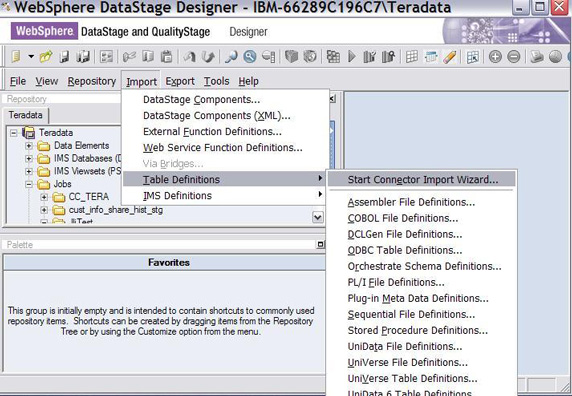
Task: Collapse the Teradata root tree node
Action: pyautogui.click(x=13, y=133)
